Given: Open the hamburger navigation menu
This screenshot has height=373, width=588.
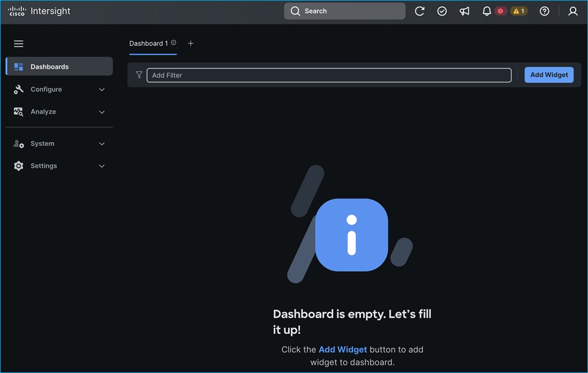Looking at the screenshot, I should coord(19,44).
